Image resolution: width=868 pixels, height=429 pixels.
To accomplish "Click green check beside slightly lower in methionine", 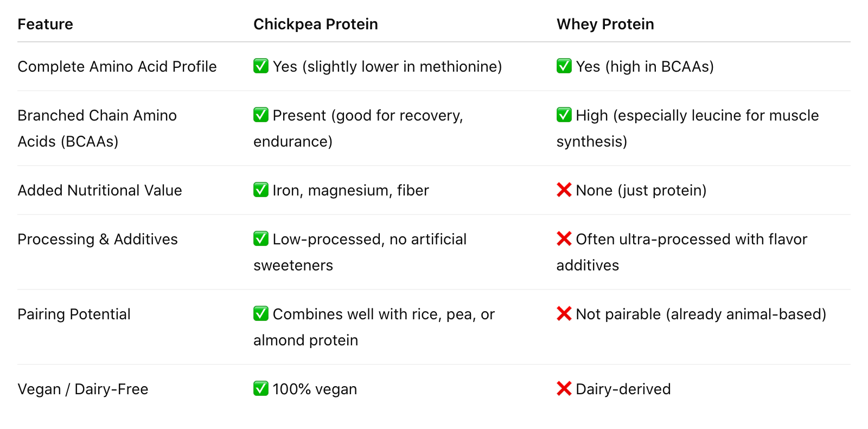I will tap(261, 66).
